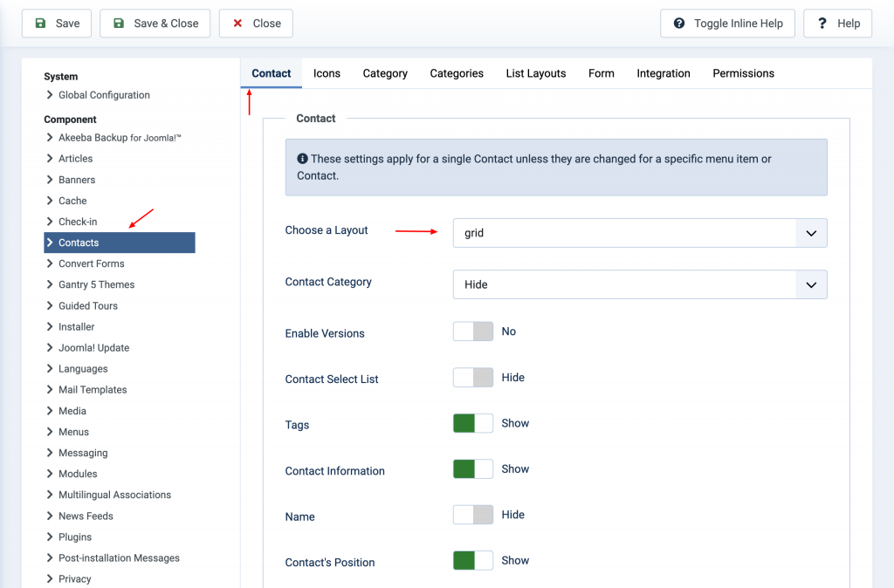Switch off the Tags Show toggle
This screenshot has height=588, width=894.
tap(473, 423)
